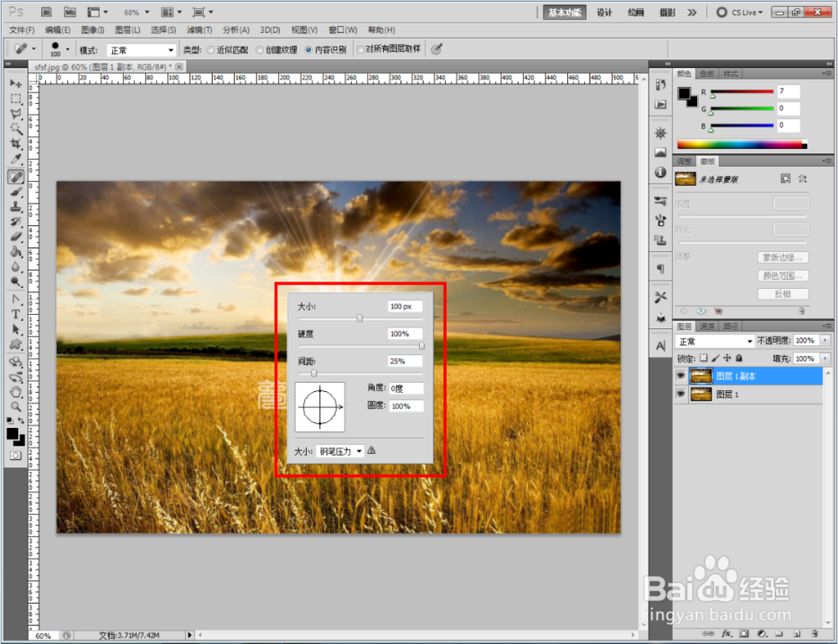The width and height of the screenshot is (838, 644).
Task: Select the Eraser tool
Action: click(16, 236)
